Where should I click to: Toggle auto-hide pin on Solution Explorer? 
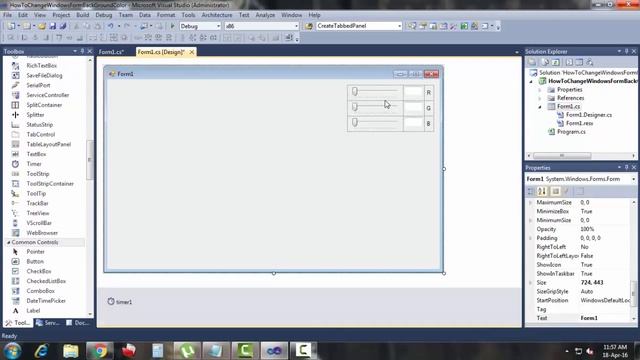click(x=627, y=51)
